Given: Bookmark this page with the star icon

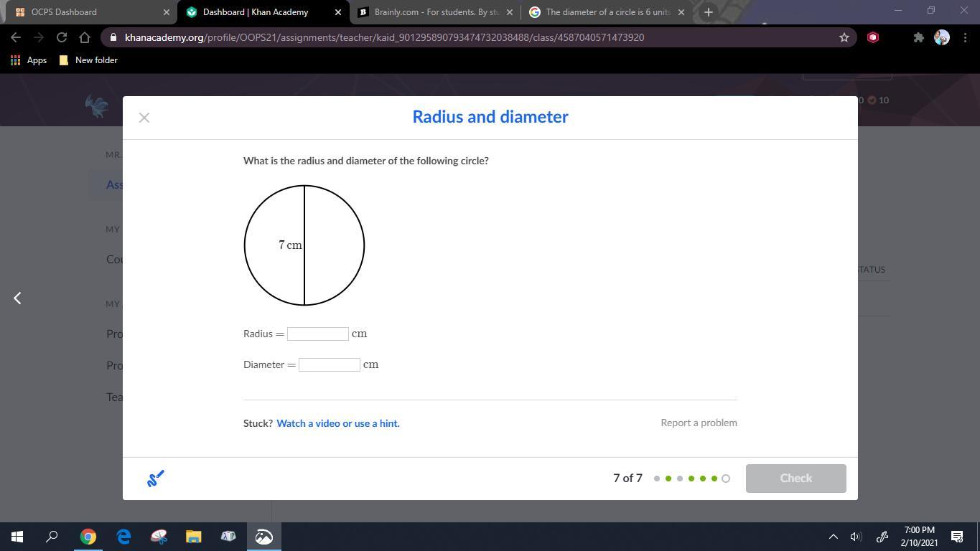Looking at the screenshot, I should 844,37.
